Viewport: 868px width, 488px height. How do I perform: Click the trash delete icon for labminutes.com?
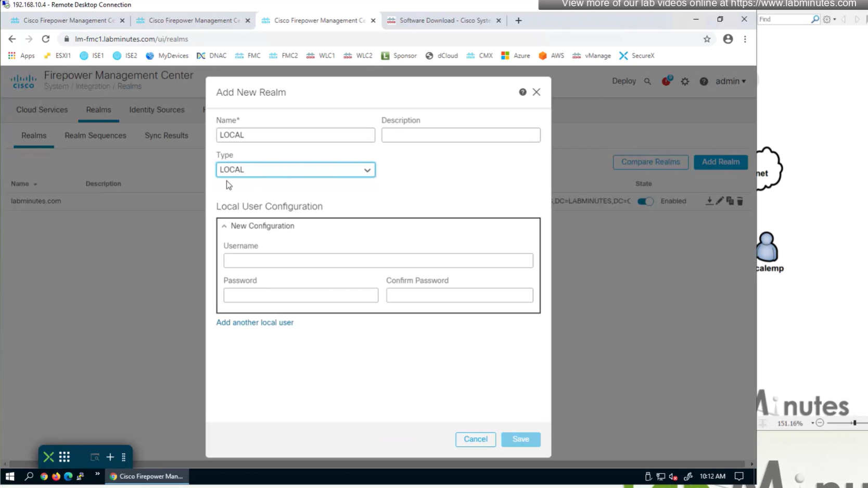click(740, 201)
